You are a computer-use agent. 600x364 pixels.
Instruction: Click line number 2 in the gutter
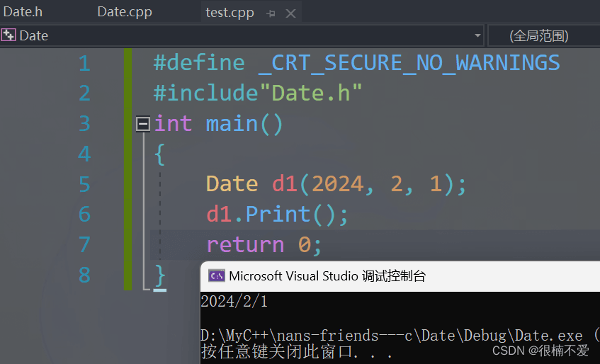click(x=84, y=93)
